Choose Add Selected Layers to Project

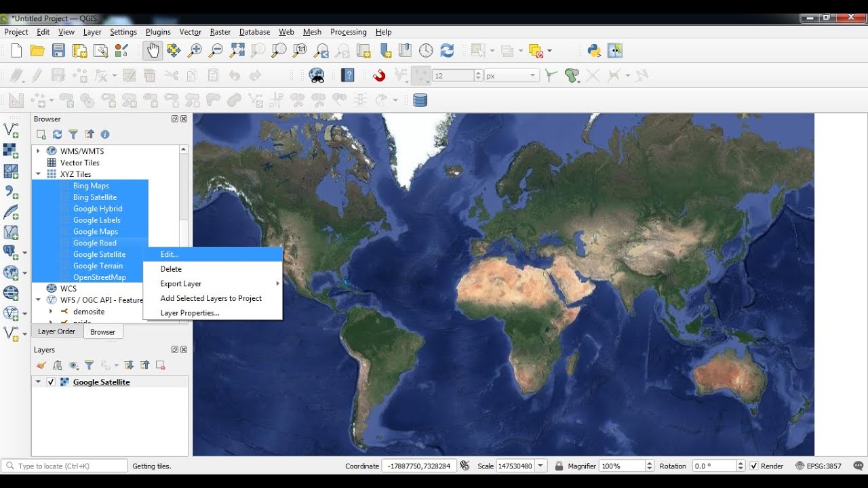click(213, 298)
